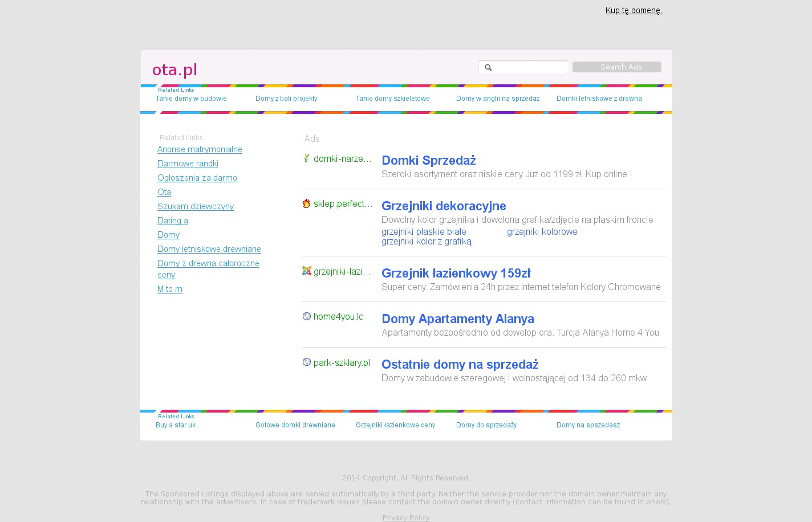Click the favicon beside grzejniki-lazi

click(306, 271)
